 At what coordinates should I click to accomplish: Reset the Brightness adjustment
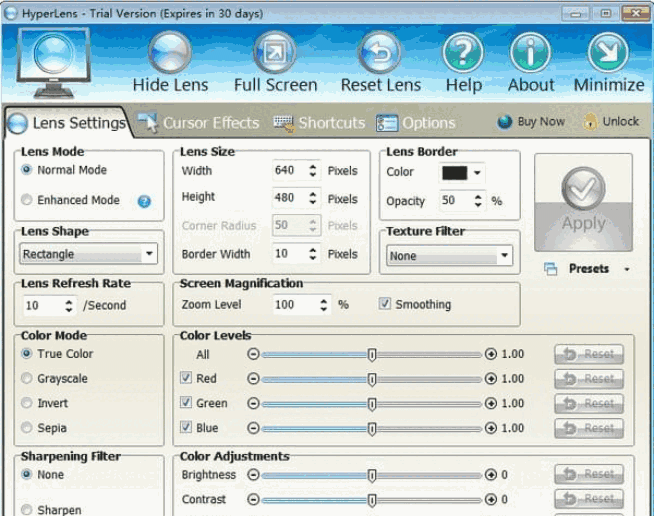tap(589, 474)
